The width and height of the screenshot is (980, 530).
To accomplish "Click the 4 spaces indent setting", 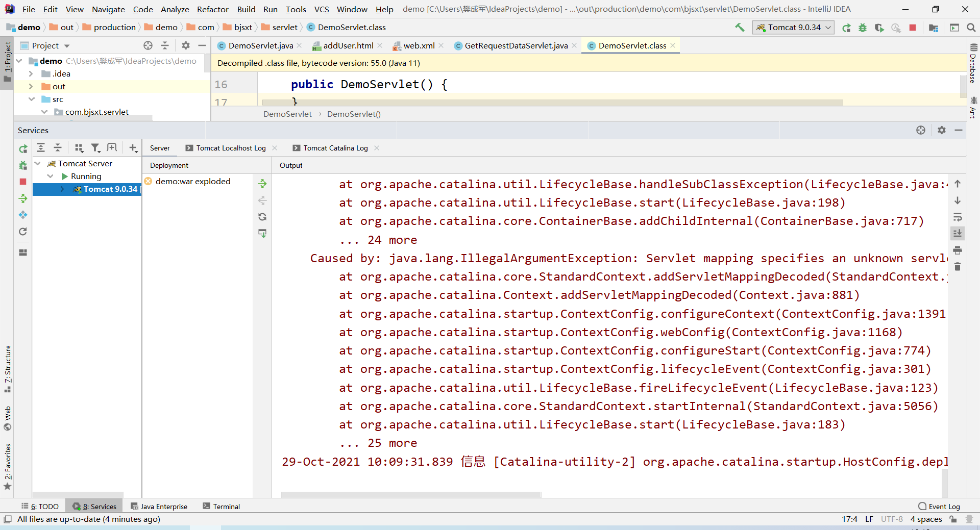I will (x=926, y=519).
